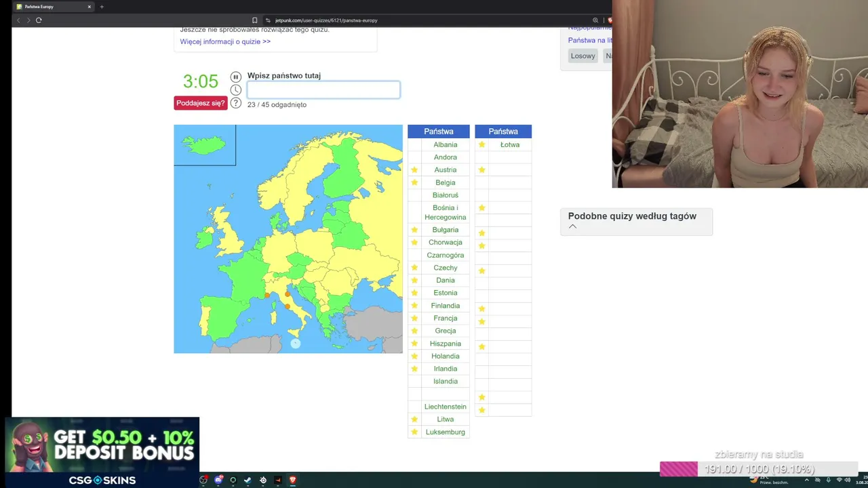Open the Państwa na lit... link
The width and height of the screenshot is (868, 488).
coord(590,41)
